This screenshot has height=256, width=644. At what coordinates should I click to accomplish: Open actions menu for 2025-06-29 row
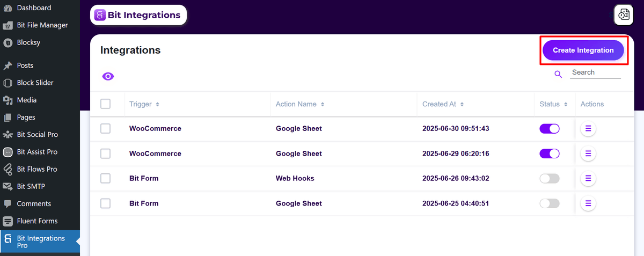click(588, 153)
